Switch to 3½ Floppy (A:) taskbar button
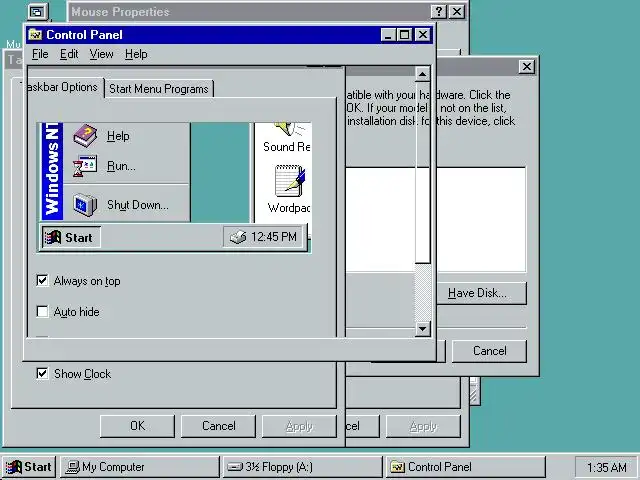 [x=302, y=467]
